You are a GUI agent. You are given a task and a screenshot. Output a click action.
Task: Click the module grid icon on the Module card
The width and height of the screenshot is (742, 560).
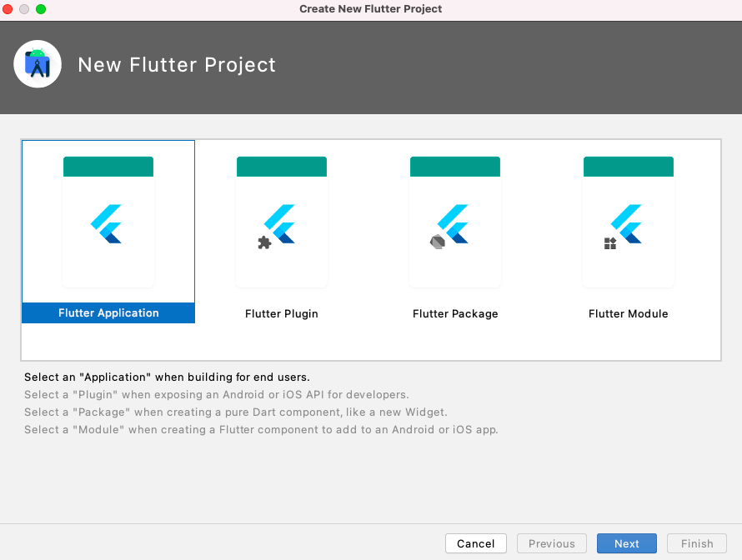click(x=610, y=241)
